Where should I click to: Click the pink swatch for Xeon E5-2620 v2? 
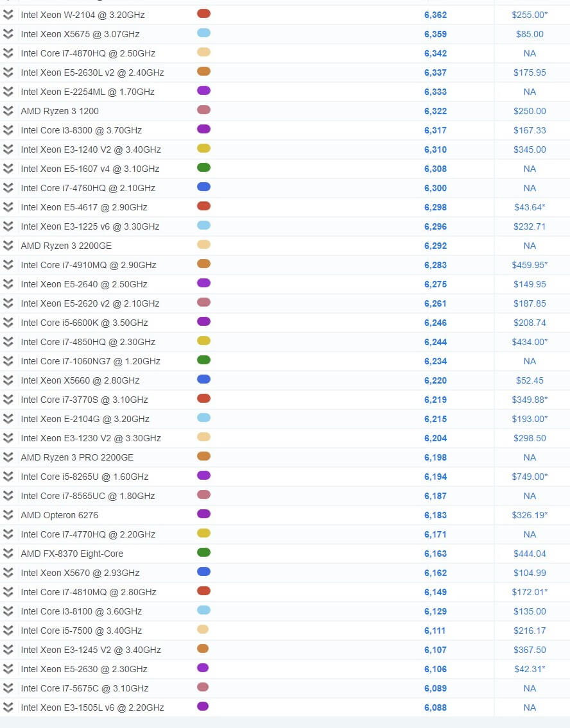203,302
